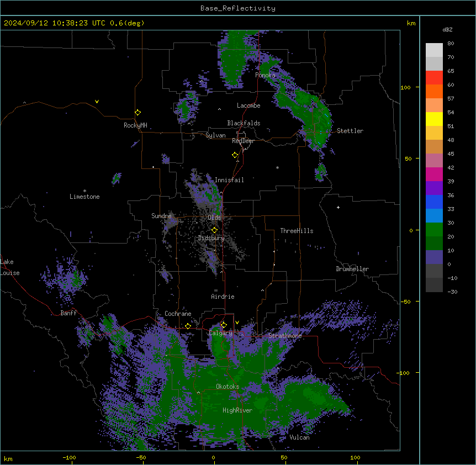The image size is (476, 465).
Task: Pick the yellow 54 dBZ legend swatch
Action: [x=434, y=119]
